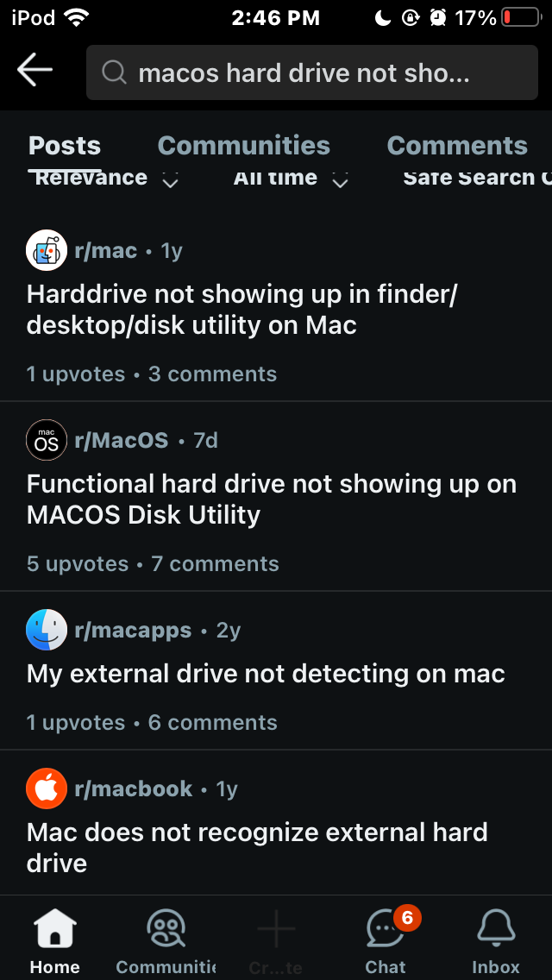This screenshot has height=980, width=552.
Task: Toggle the Safe Search filter
Action: point(476,179)
